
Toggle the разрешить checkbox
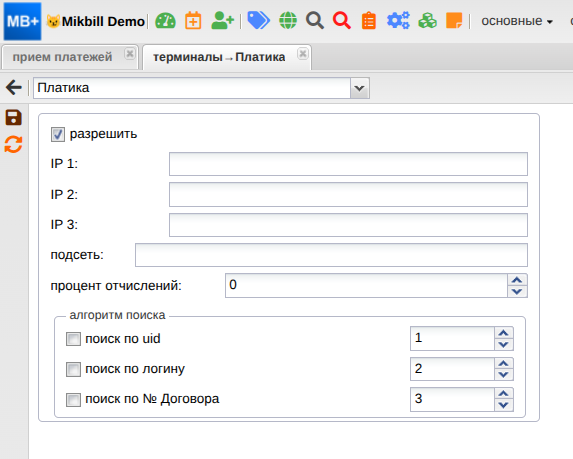[x=58, y=134]
